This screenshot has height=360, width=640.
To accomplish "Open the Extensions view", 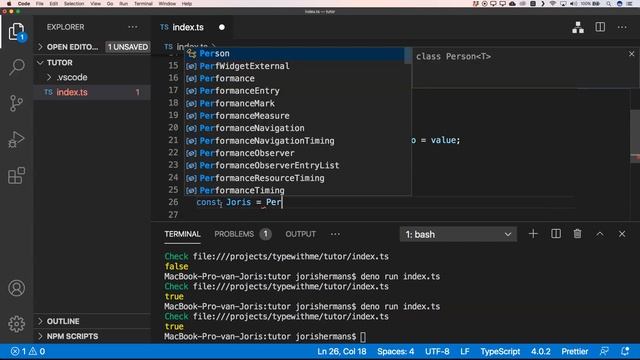I will (16, 176).
